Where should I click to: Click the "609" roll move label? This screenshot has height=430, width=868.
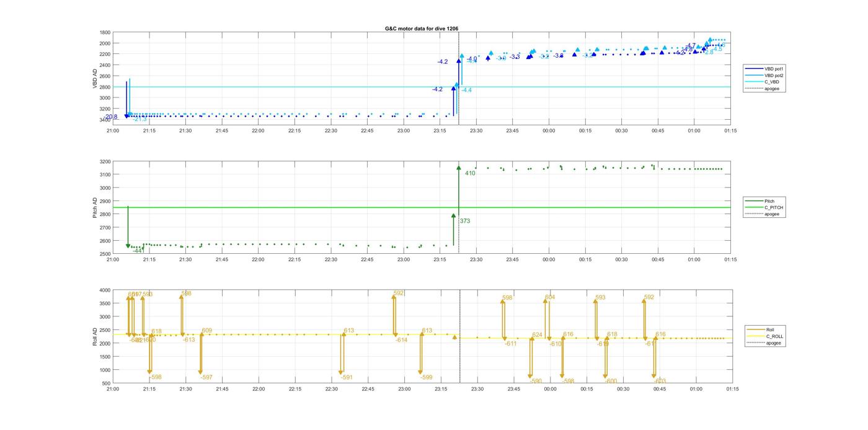207,330
